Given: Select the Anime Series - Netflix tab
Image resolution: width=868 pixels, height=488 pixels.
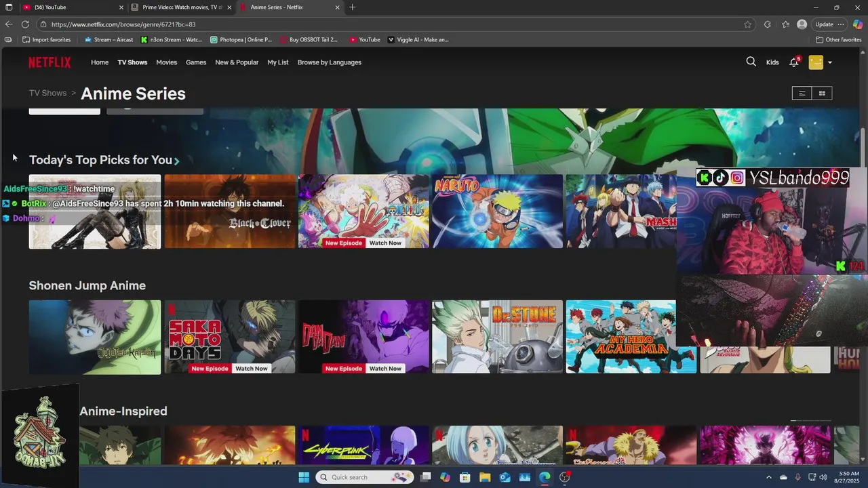Looking at the screenshot, I should pyautogui.click(x=290, y=7).
